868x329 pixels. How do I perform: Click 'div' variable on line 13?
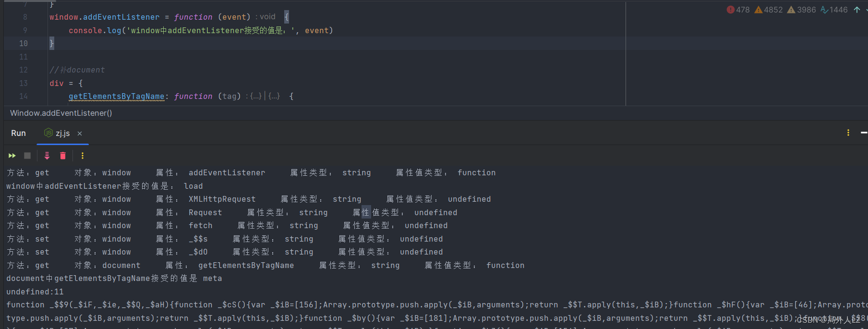57,83
